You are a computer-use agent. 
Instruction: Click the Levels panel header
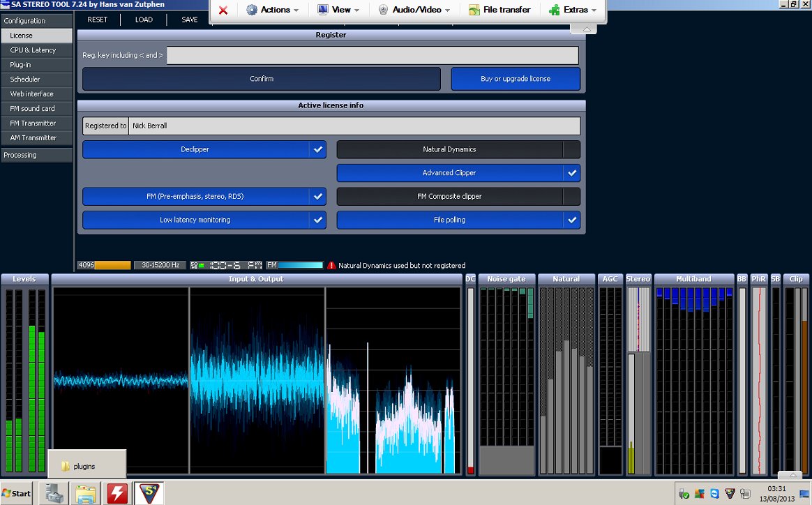[x=24, y=279]
